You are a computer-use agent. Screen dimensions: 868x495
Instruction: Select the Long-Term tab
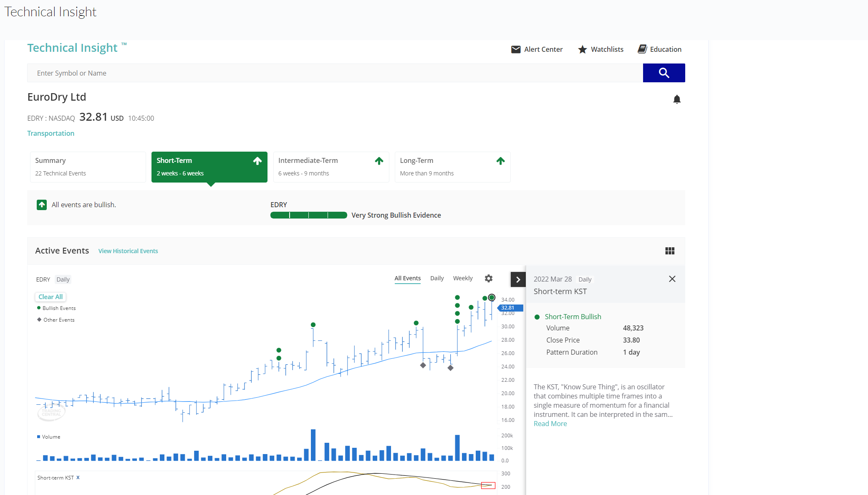pos(452,167)
